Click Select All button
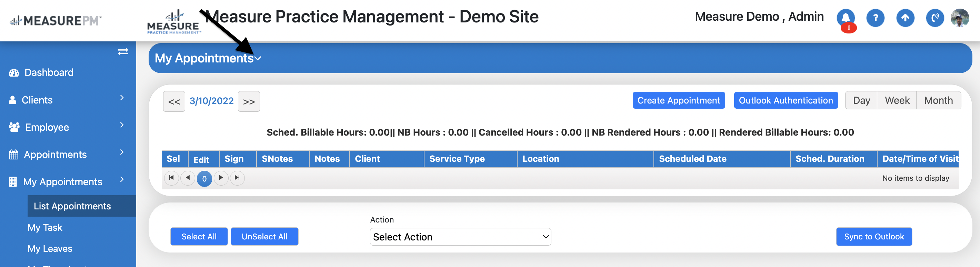The width and height of the screenshot is (980, 267). pos(199,237)
